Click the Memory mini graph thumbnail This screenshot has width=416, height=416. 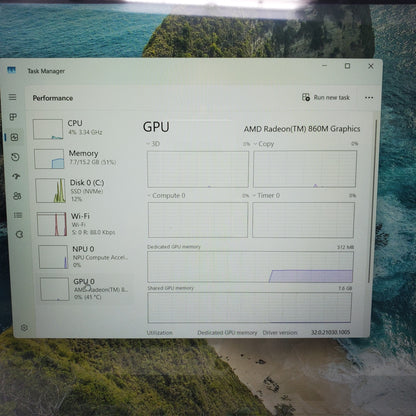[x=49, y=159]
